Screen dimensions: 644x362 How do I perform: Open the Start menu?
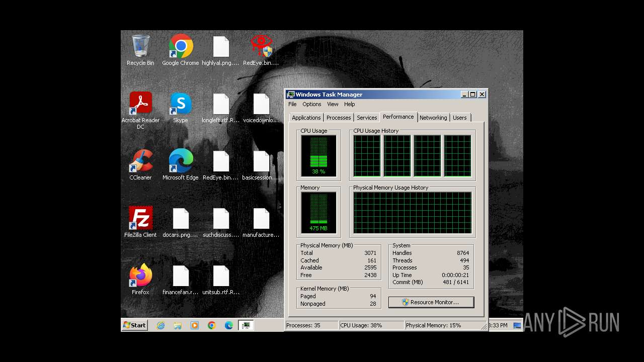(x=135, y=325)
